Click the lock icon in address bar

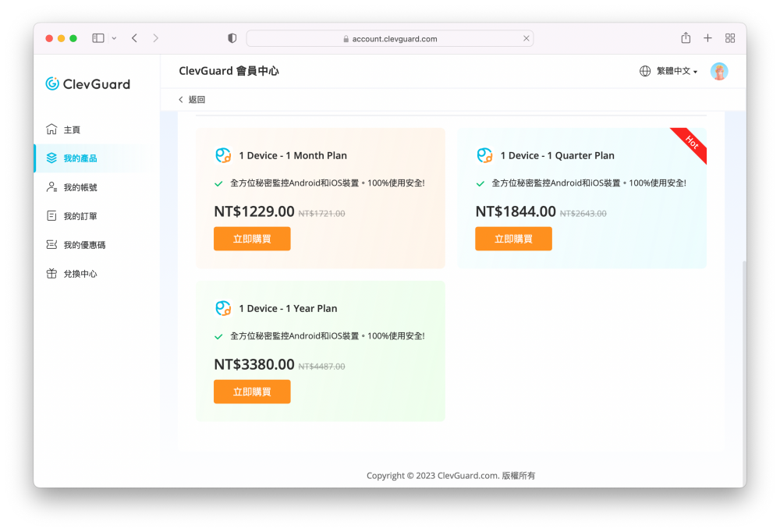click(x=346, y=39)
